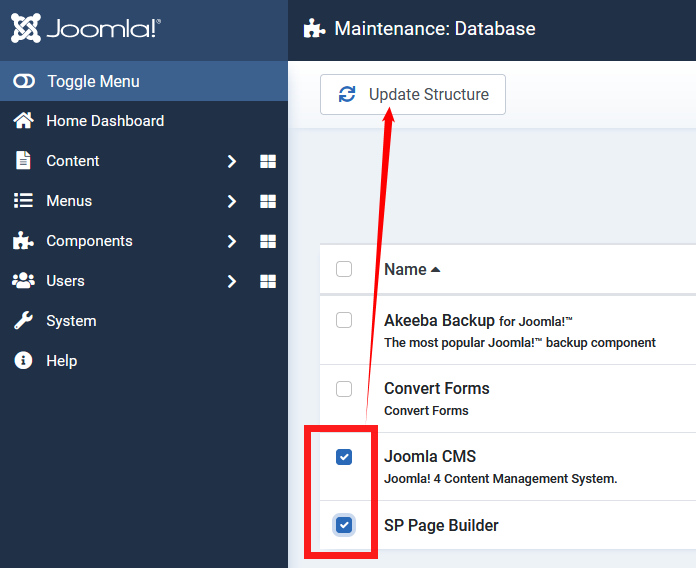Open the Help menu item

[61, 361]
